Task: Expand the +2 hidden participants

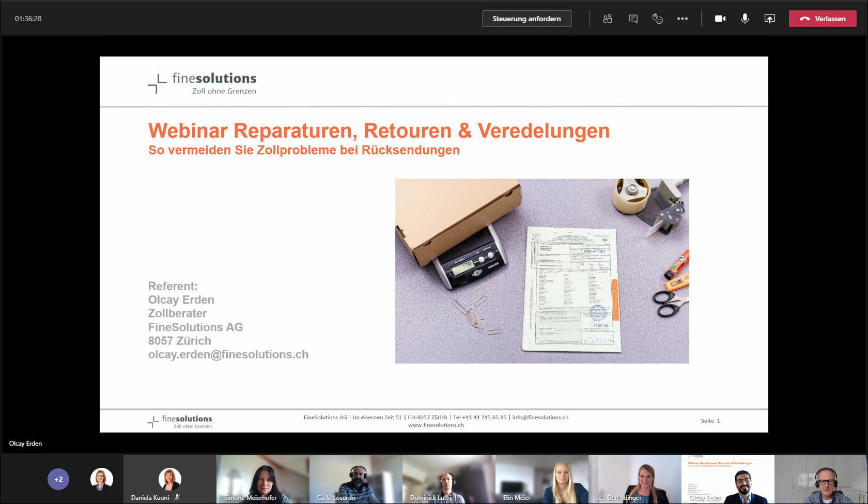Action: (x=58, y=479)
